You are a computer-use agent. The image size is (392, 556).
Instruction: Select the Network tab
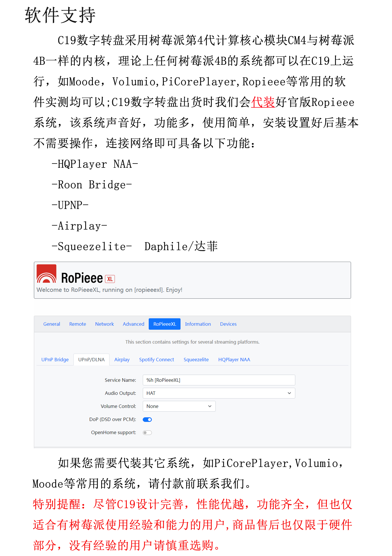(x=105, y=324)
